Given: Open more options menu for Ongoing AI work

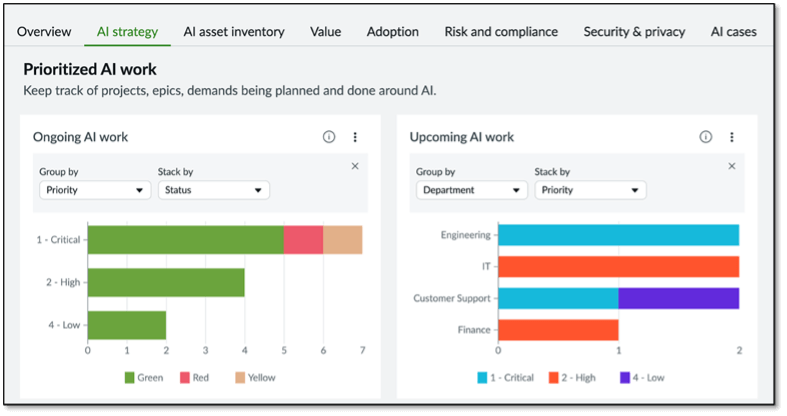Looking at the screenshot, I should 355,137.
